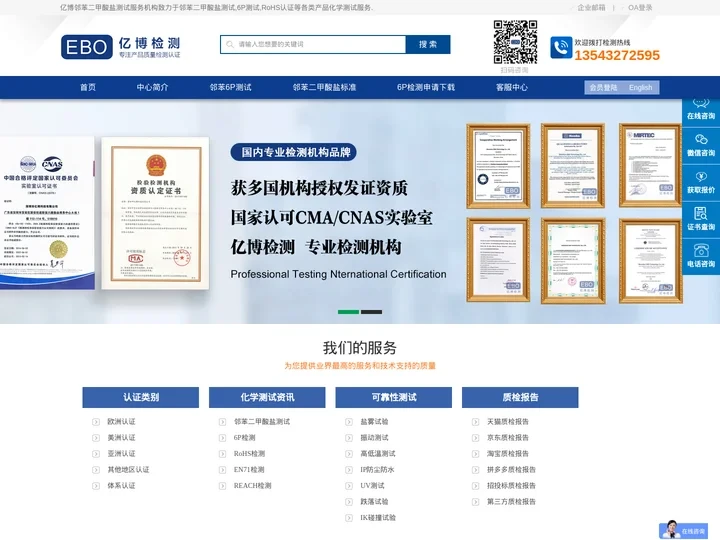Select the first green carousel indicator
Viewport: 720px width, 540px height.
pyautogui.click(x=349, y=312)
